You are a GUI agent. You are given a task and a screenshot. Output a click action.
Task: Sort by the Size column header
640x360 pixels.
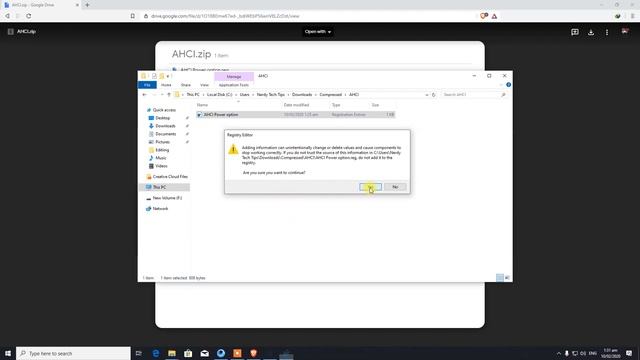375,105
